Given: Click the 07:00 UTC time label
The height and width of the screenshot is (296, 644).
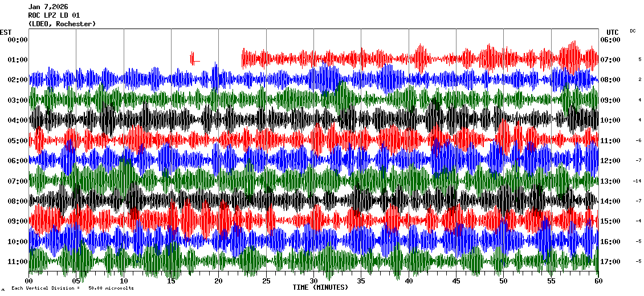Looking at the screenshot, I should coord(610,60).
